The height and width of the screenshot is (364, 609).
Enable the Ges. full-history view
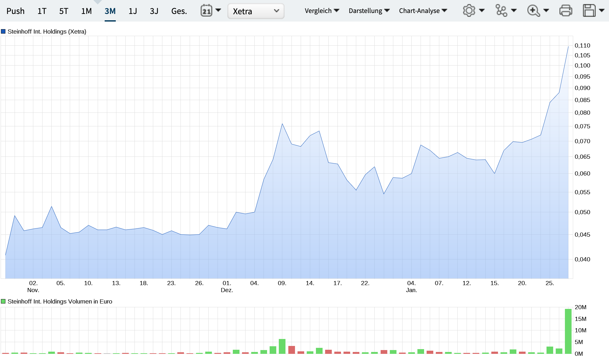179,10
